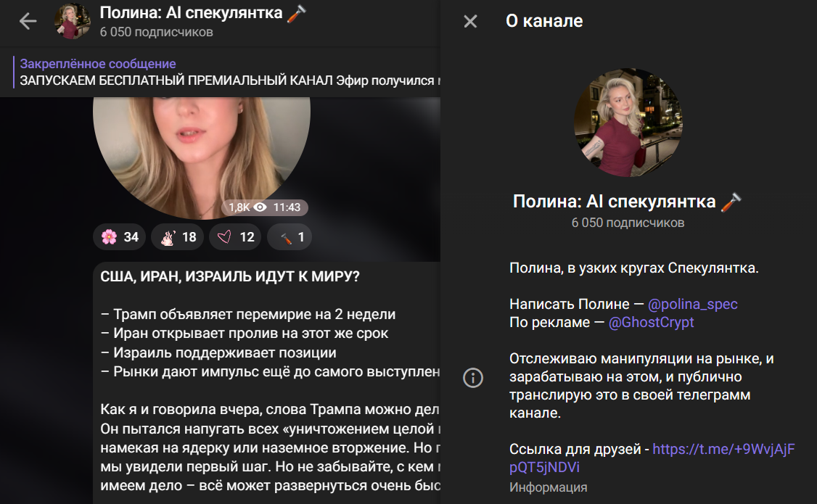Screen dimensions: 817x504
Task: Toggle the heart reaction with 12 votes
Action: [x=234, y=236]
